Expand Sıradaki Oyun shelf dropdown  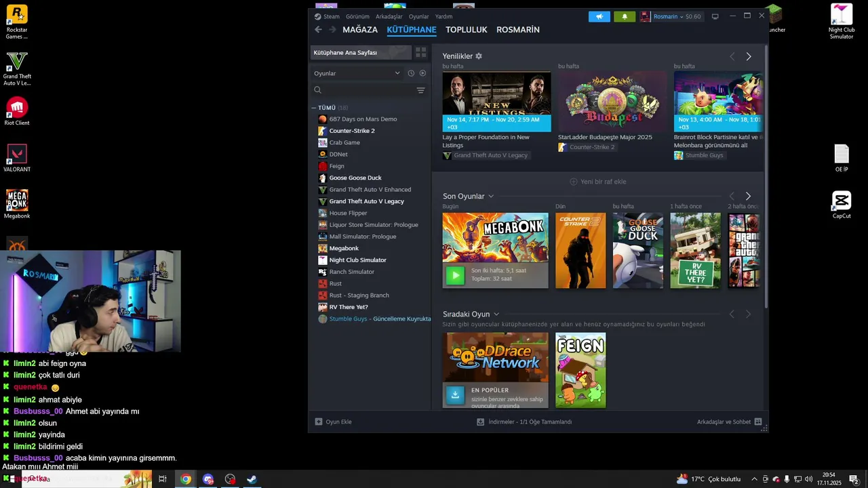tap(496, 314)
